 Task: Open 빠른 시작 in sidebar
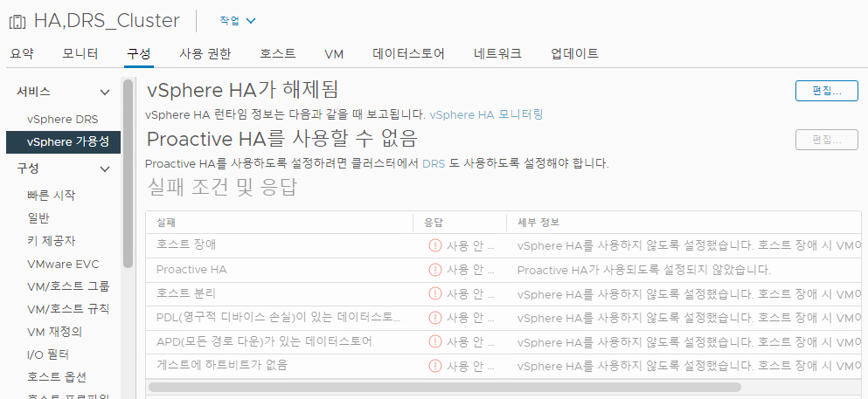tap(51, 195)
